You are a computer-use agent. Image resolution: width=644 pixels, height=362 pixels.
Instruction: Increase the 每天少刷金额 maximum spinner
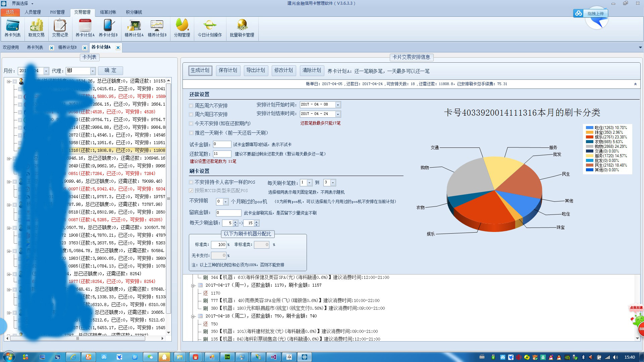point(257,222)
